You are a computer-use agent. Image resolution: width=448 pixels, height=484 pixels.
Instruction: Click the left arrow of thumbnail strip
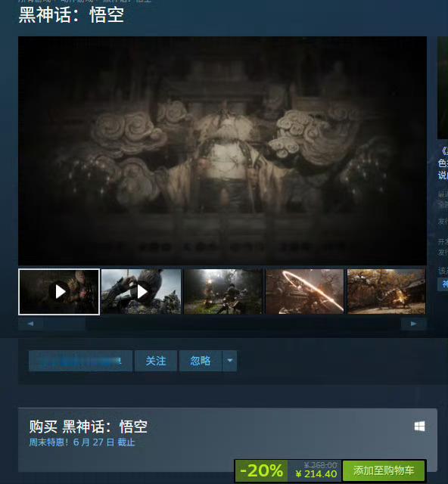[30, 324]
